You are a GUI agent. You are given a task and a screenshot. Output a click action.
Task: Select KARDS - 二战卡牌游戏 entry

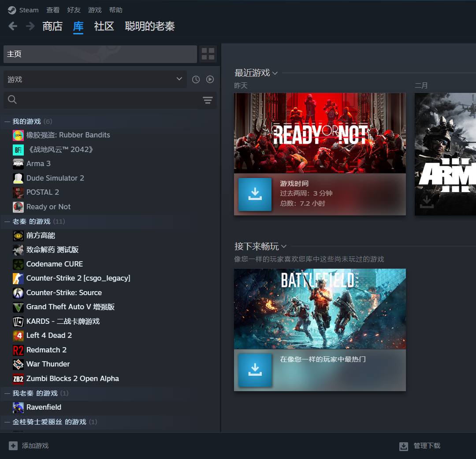coord(63,321)
